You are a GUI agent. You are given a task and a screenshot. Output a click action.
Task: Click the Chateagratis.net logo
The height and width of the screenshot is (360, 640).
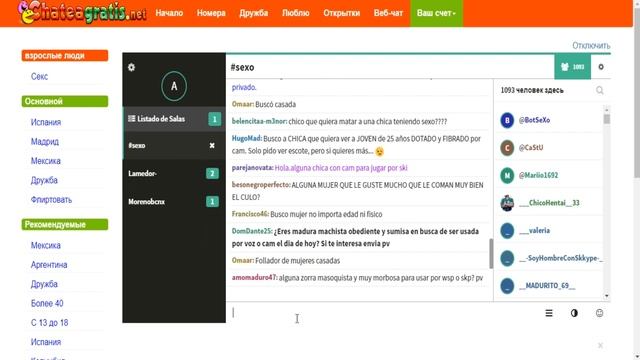pyautogui.click(x=82, y=12)
